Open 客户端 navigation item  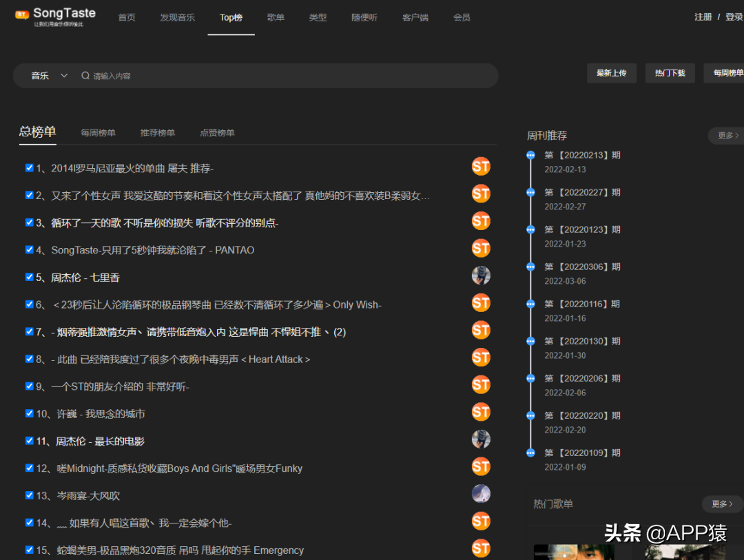coord(415,17)
